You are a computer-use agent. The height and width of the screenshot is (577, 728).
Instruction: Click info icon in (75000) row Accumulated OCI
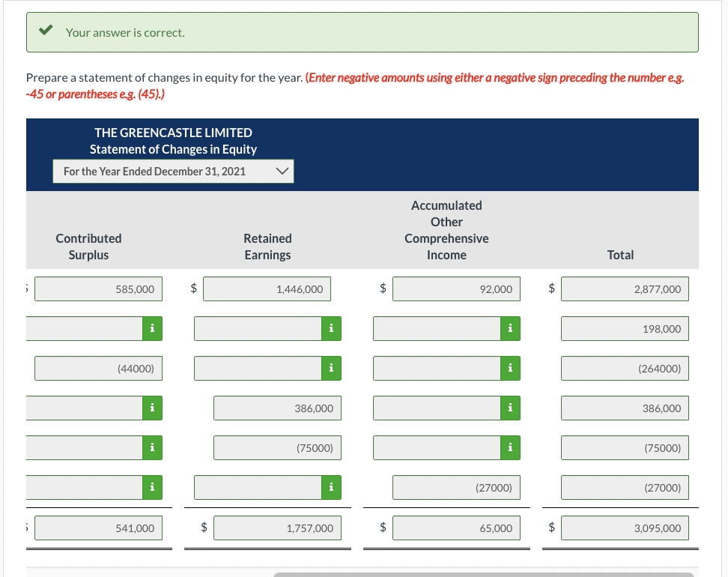(x=510, y=447)
